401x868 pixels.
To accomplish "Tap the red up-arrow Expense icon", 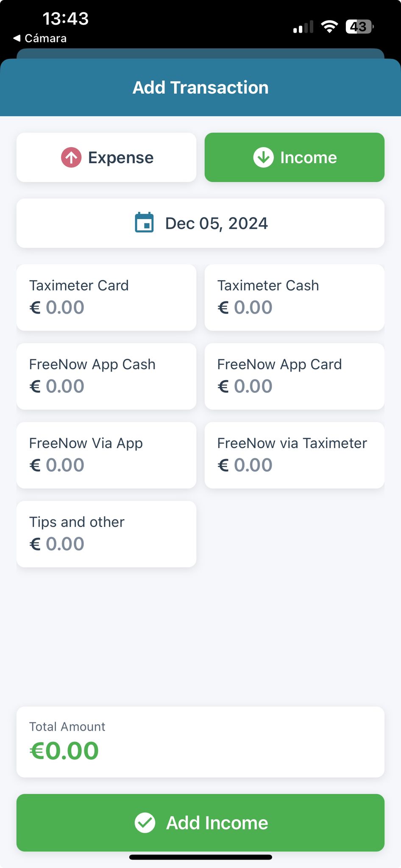I will [x=71, y=158].
